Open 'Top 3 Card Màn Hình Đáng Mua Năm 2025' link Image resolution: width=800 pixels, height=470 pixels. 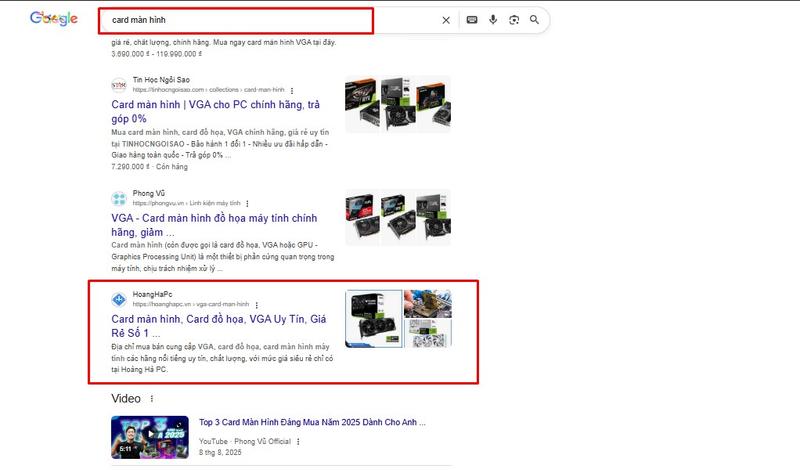(312, 422)
